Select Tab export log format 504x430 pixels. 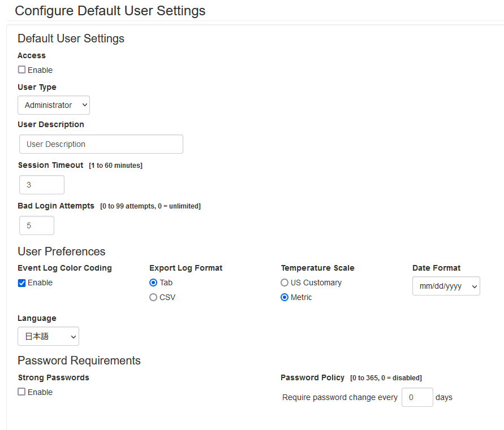153,283
